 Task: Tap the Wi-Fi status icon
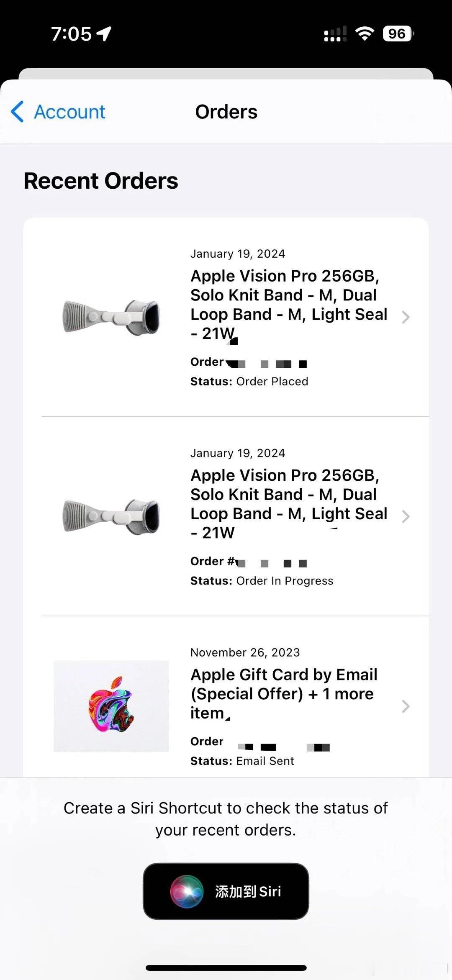365,33
